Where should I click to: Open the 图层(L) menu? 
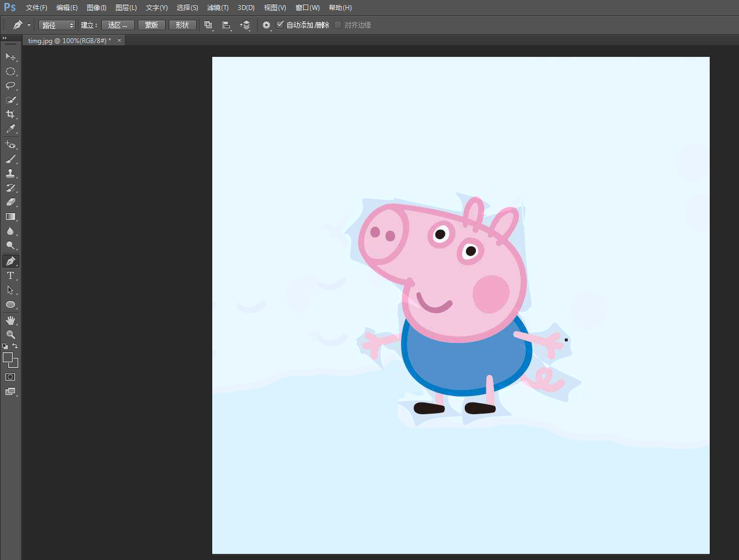pos(126,8)
